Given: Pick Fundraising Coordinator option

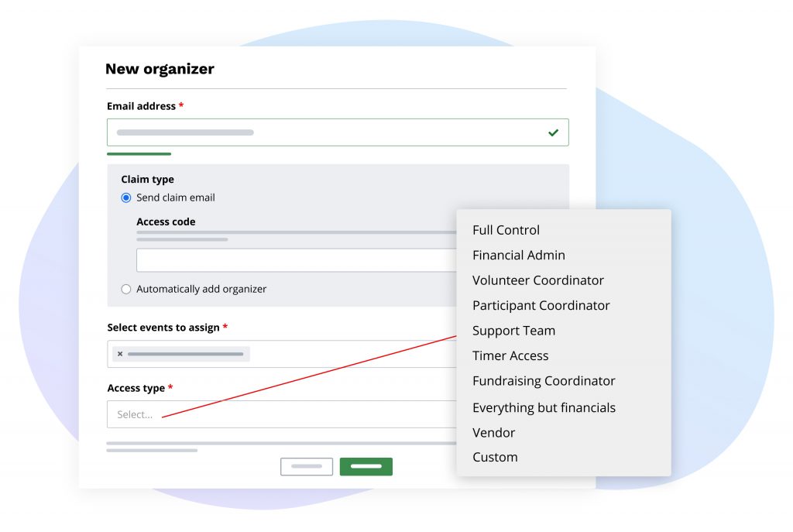Looking at the screenshot, I should coord(544,381).
